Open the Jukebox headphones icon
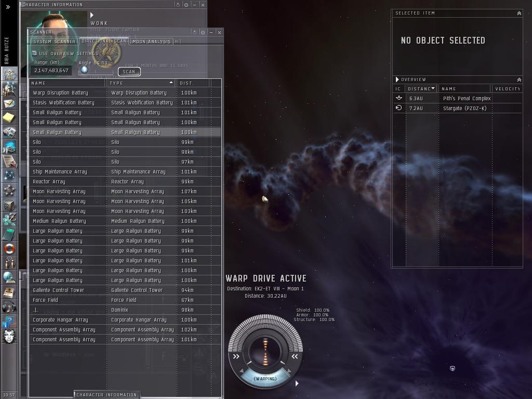 [x=9, y=307]
